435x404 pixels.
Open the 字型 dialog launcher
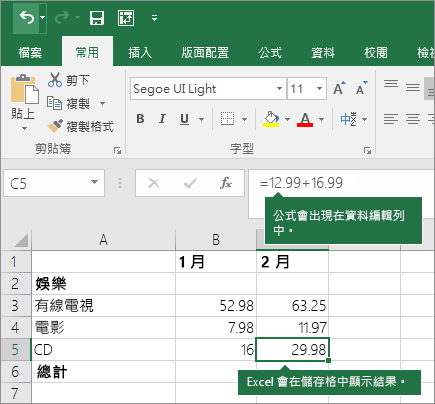[368, 151]
